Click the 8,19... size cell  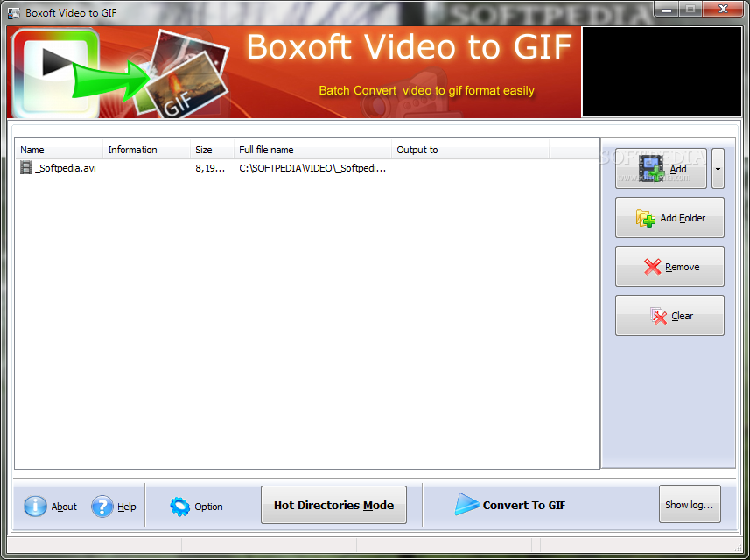tap(210, 168)
